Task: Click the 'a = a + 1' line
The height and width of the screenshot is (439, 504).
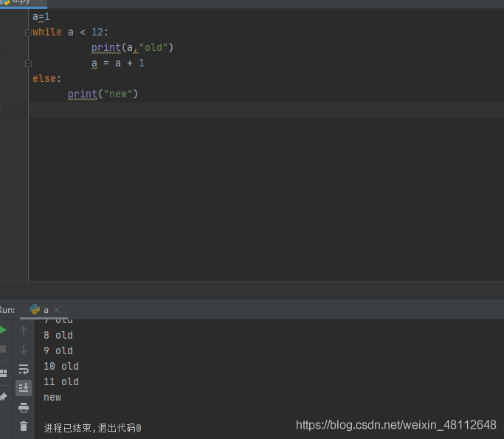Action: pos(117,63)
